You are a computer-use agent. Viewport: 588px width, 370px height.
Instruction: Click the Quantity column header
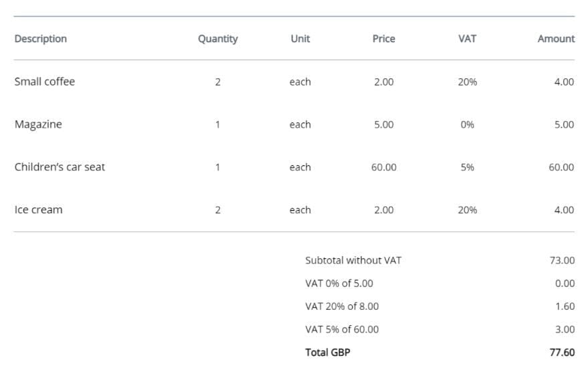[218, 39]
